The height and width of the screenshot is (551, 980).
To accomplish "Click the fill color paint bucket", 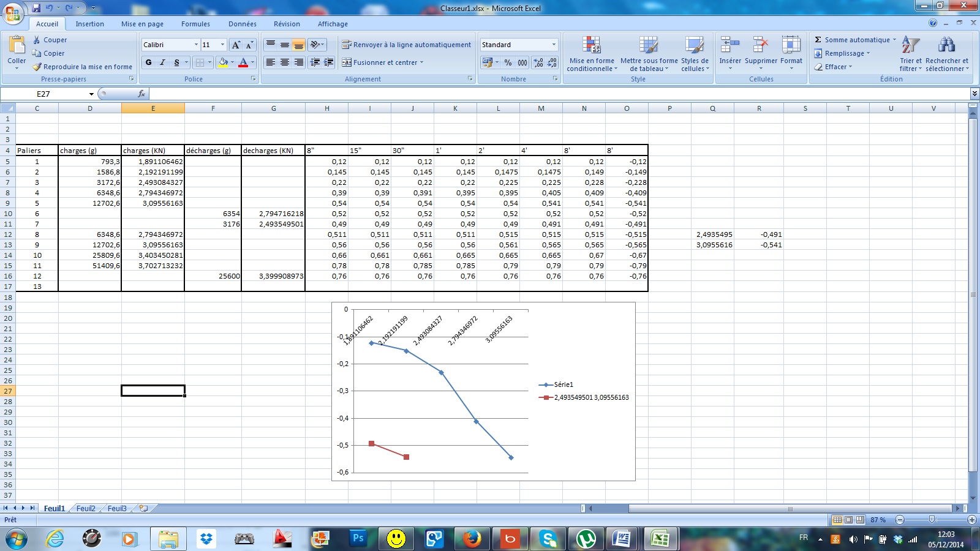I will pyautogui.click(x=223, y=62).
